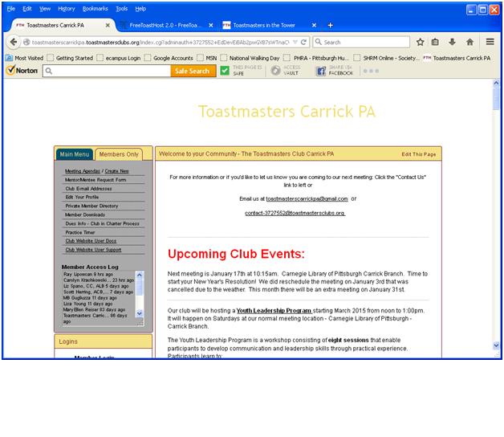Open Club Email Addresses
Viewport: 504px width, 437px height.
88,189
